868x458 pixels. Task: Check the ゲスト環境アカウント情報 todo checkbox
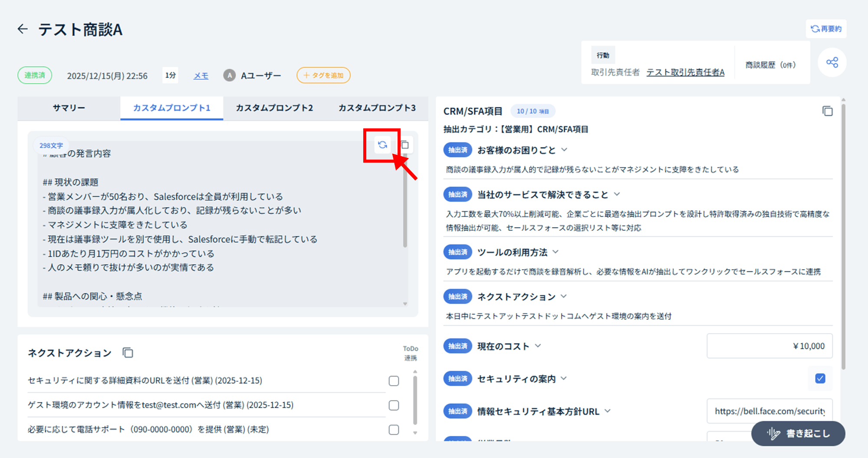[394, 405]
